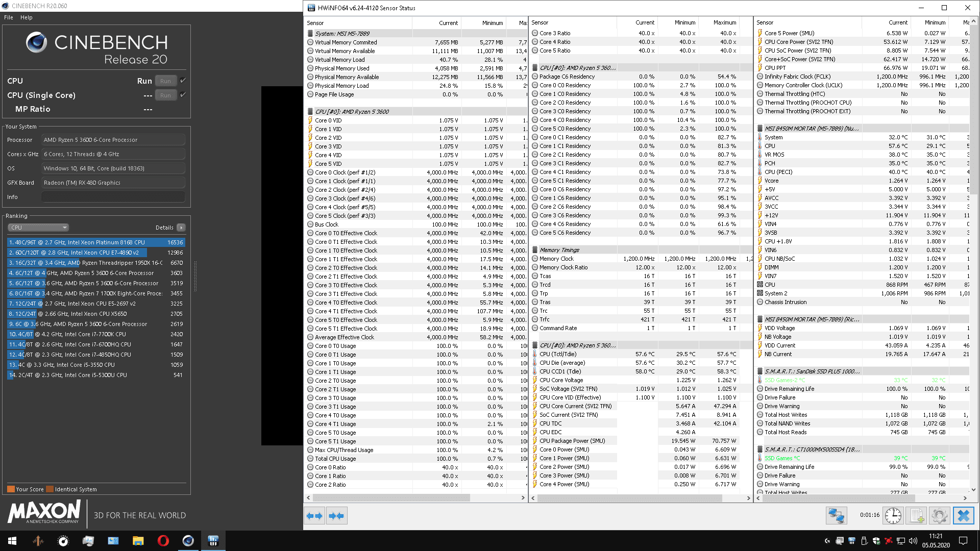Viewport: 980px width, 551px height.
Task: Click the Maximum column header in middle pane
Action: pyautogui.click(x=719, y=22)
